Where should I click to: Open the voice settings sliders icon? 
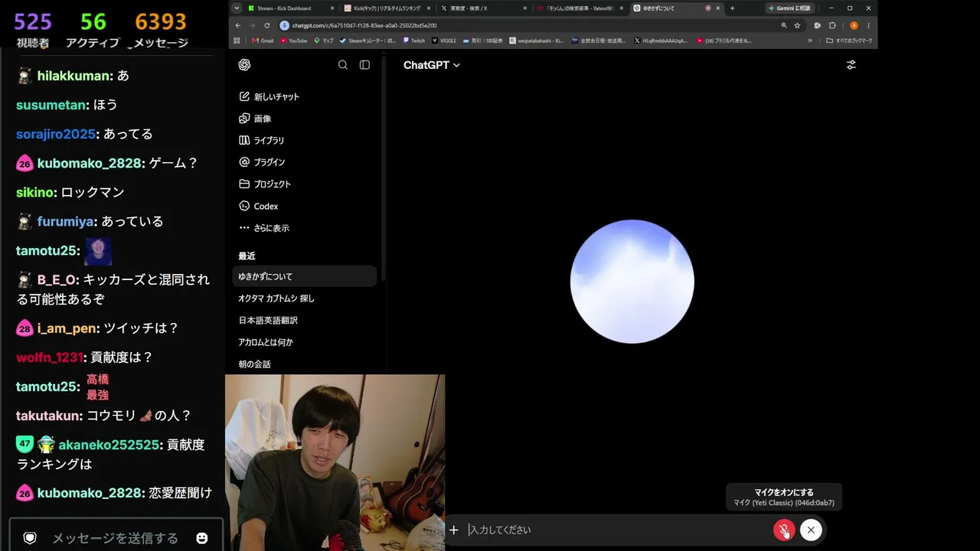(x=851, y=65)
